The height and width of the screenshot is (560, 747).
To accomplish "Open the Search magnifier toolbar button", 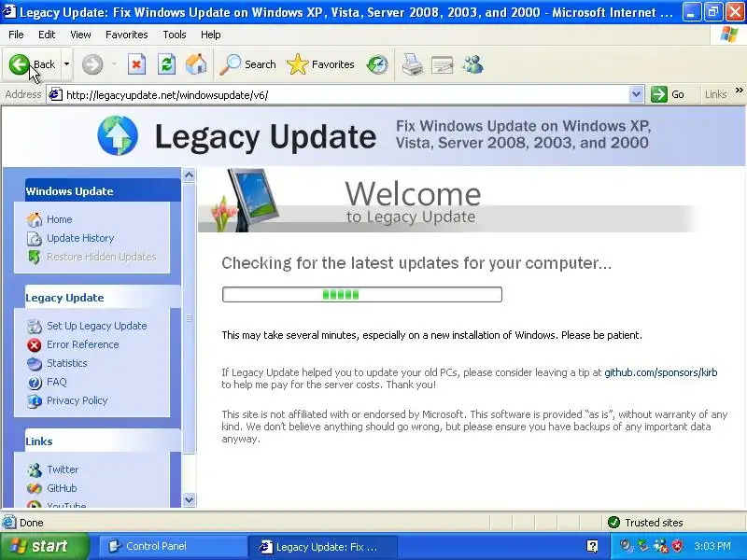I will [x=247, y=64].
